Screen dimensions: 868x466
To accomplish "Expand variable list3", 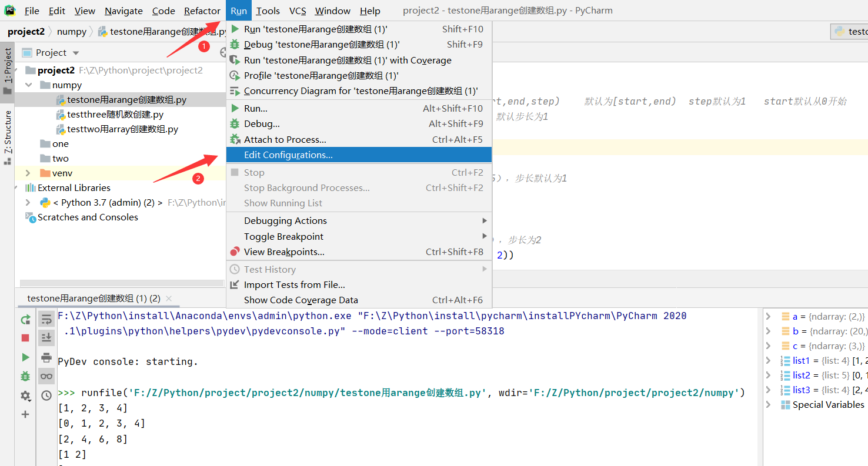I will tap(768, 390).
